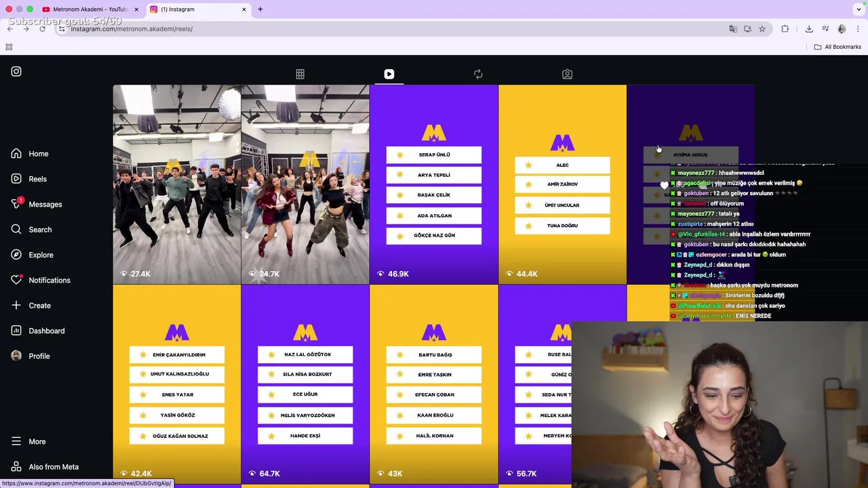Close the Instagram browser tab
Image resolution: width=868 pixels, height=488 pixels.
[244, 9]
